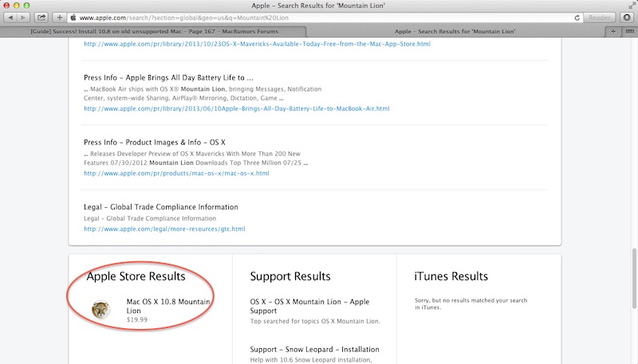Image resolution: width=638 pixels, height=364 pixels.
Task: Show all tabs icon in tab bar
Action: click(629, 31)
